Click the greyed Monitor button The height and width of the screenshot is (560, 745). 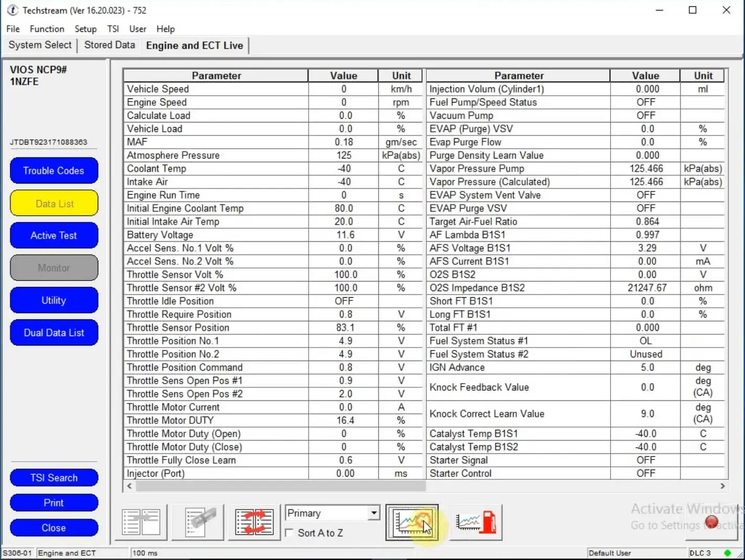[54, 268]
